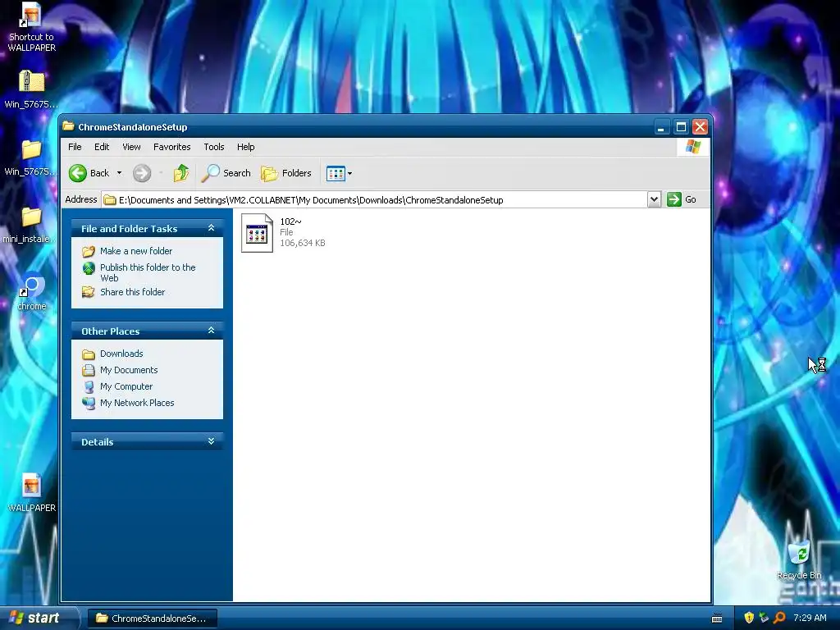Screen dimensions: 840x630
Task: Go to Downloads in Other Places
Action: [x=121, y=354]
